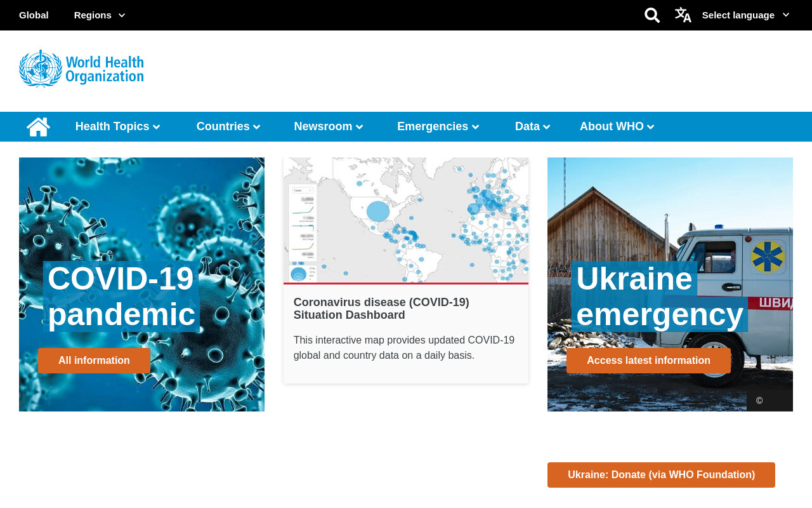This screenshot has height=508, width=812.
Task: Open the Data menu
Action: click(x=533, y=126)
